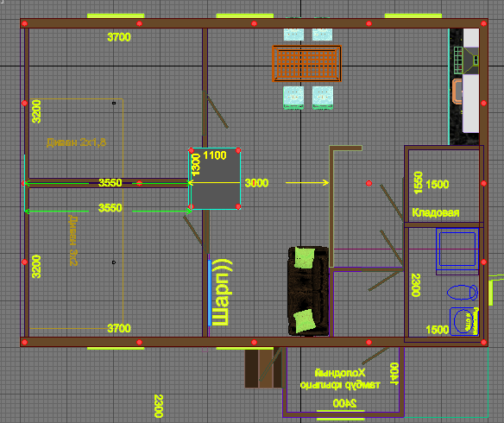Select the bottom wall window beside the stairs
The height and width of the screenshot is (423, 504).
[x=244, y=349]
